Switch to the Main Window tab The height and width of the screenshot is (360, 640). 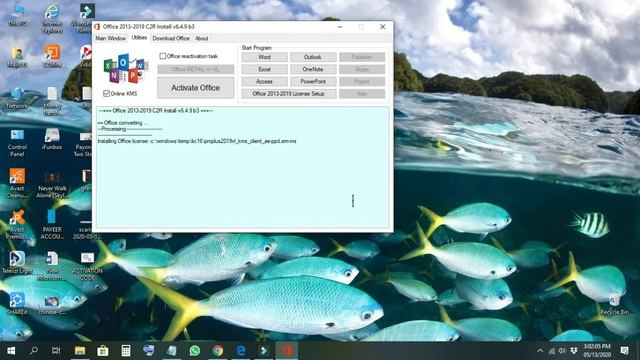coord(111,38)
